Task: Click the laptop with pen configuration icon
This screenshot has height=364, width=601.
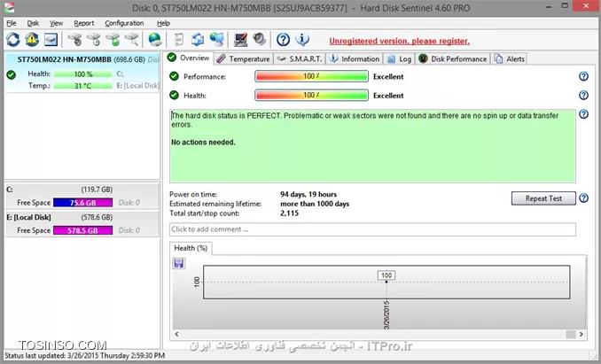Action: pyautogui.click(x=241, y=40)
